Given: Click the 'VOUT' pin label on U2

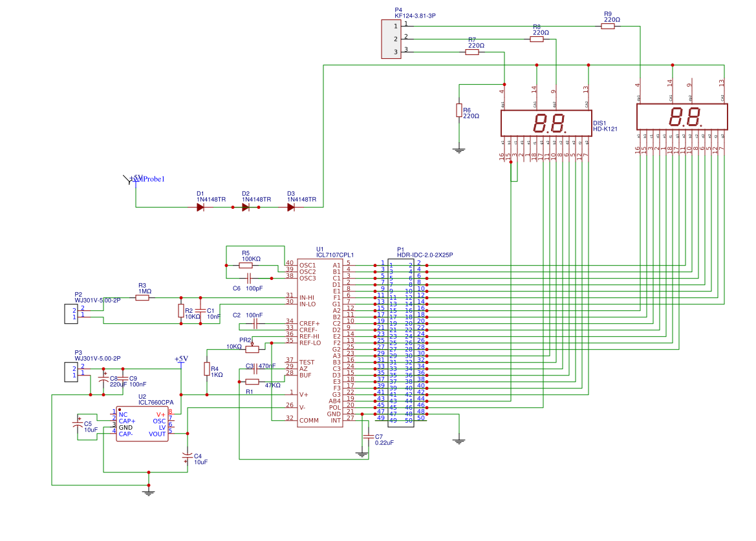Looking at the screenshot, I should click(157, 434).
